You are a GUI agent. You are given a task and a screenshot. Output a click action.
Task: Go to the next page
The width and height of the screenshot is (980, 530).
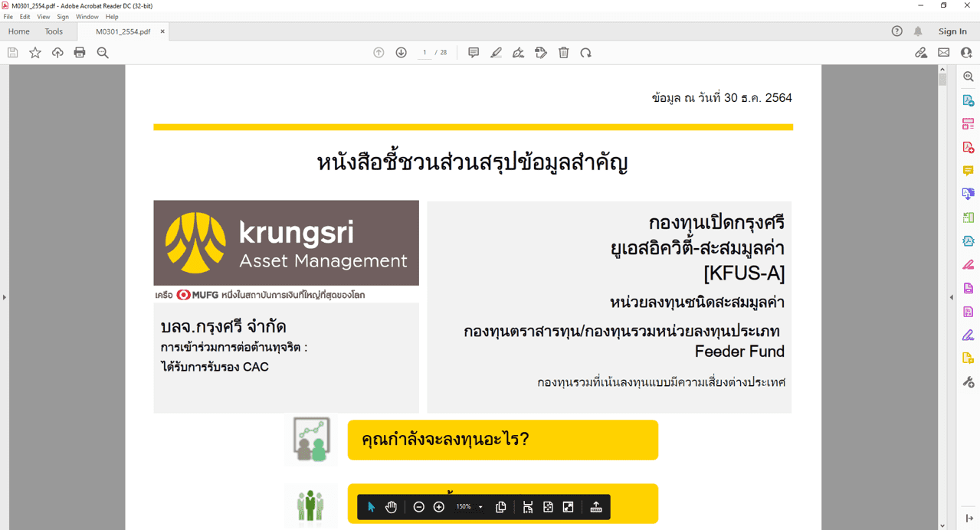(401, 52)
